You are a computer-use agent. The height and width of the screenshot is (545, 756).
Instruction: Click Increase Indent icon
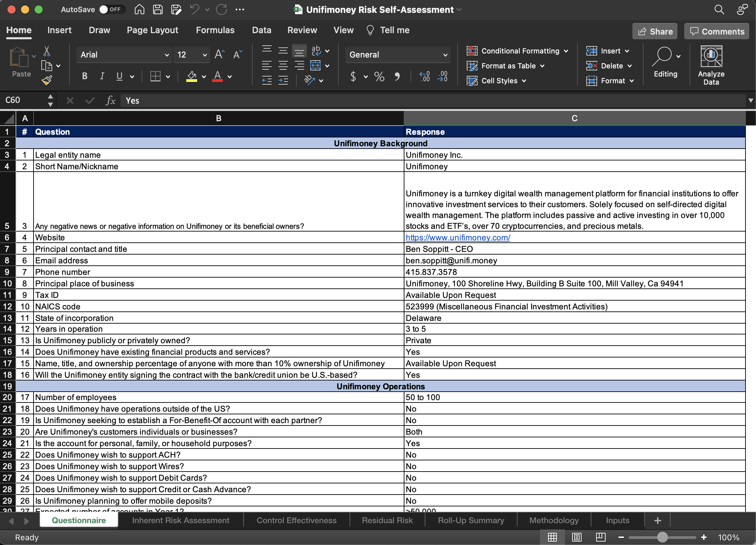click(x=283, y=81)
